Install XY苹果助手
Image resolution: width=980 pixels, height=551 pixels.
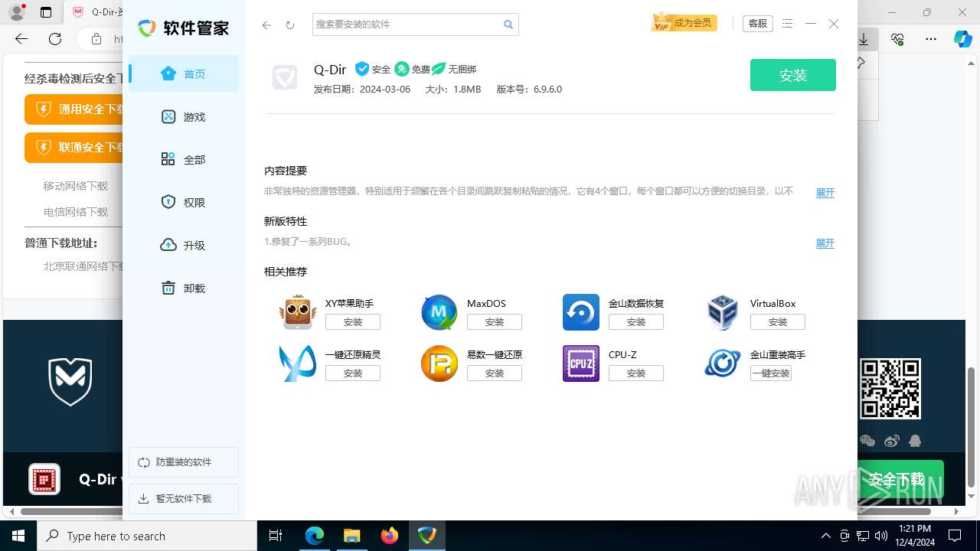(353, 322)
